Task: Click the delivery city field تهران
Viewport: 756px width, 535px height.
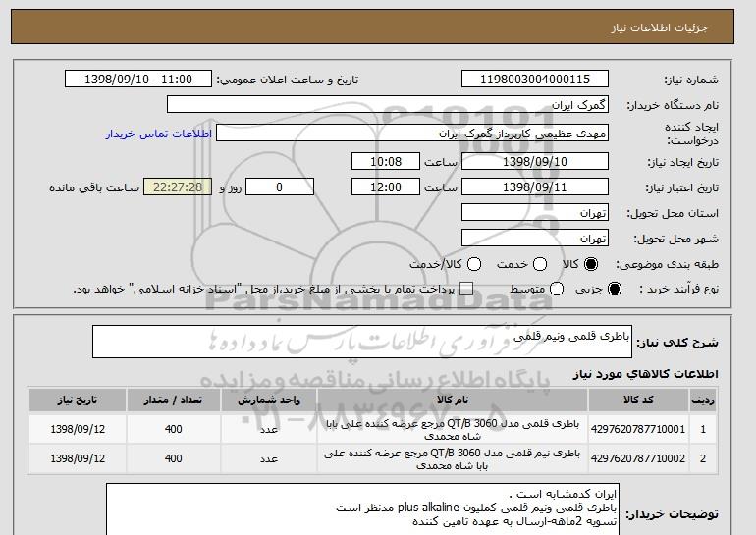Action: click(x=535, y=239)
